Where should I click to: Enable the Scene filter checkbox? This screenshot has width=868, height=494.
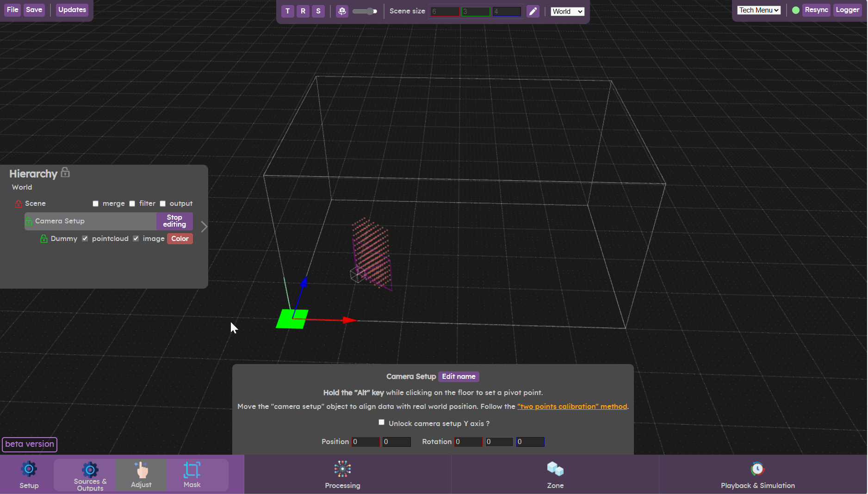tap(132, 204)
